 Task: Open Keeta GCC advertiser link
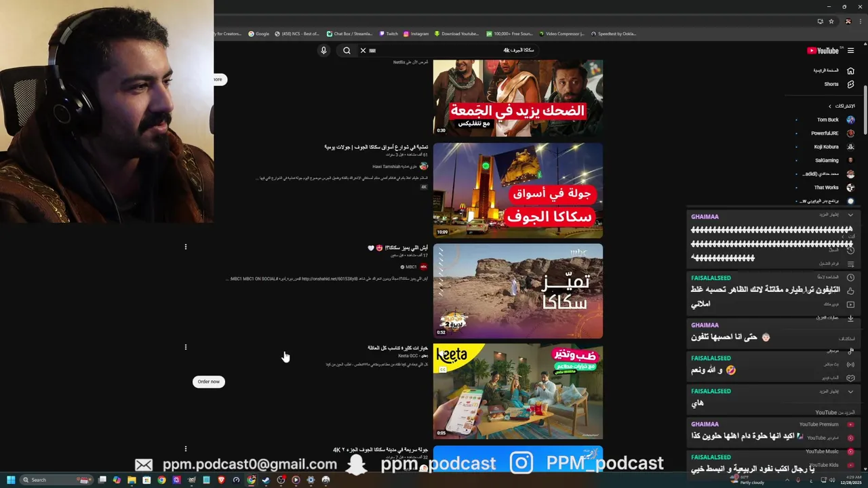(408, 355)
